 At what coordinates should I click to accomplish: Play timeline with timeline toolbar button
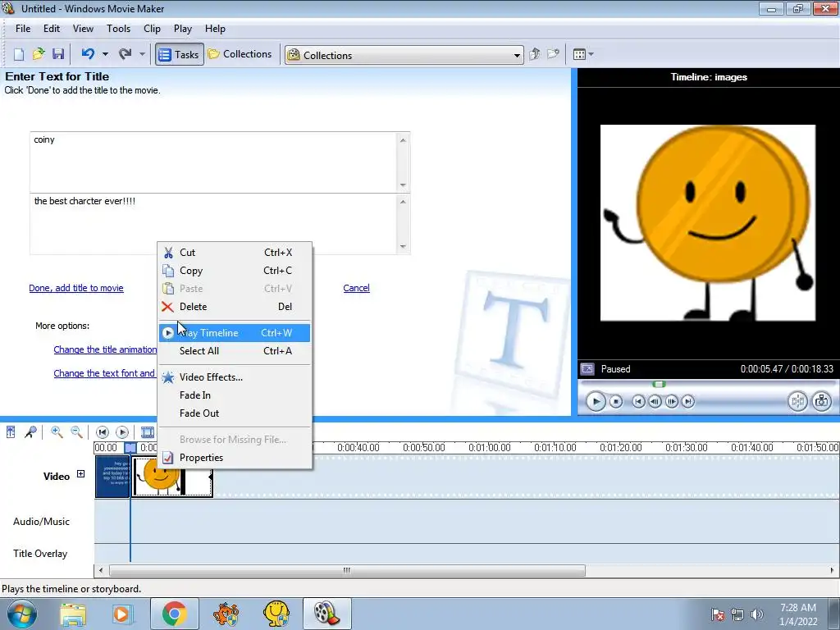(122, 431)
